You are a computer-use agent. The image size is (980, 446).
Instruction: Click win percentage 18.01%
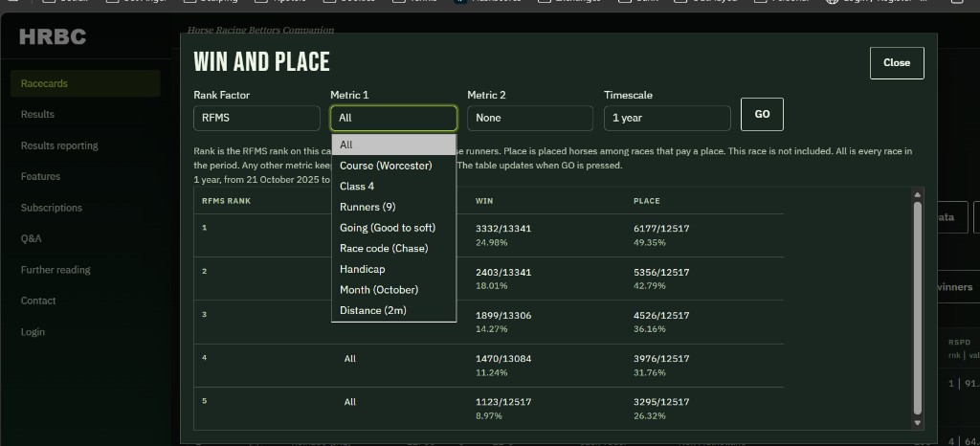click(491, 286)
